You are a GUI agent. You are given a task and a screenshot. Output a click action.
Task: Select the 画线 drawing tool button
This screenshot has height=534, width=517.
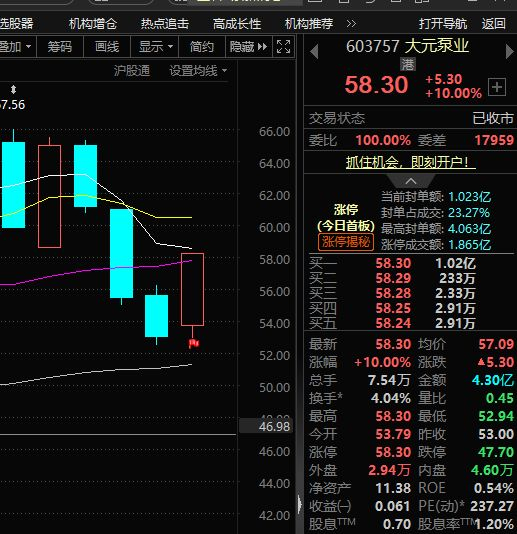pyautogui.click(x=107, y=47)
